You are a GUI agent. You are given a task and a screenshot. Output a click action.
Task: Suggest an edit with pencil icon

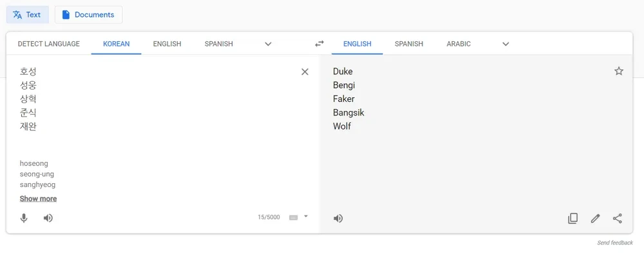[x=595, y=219]
